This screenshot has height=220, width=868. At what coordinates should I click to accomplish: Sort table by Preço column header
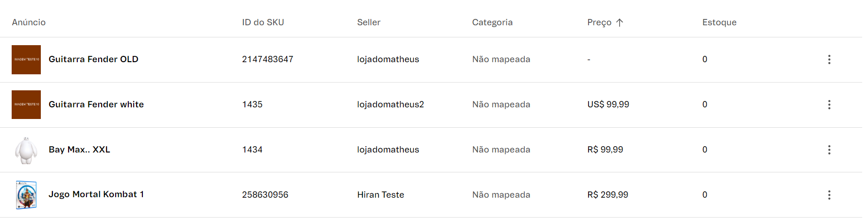point(599,22)
